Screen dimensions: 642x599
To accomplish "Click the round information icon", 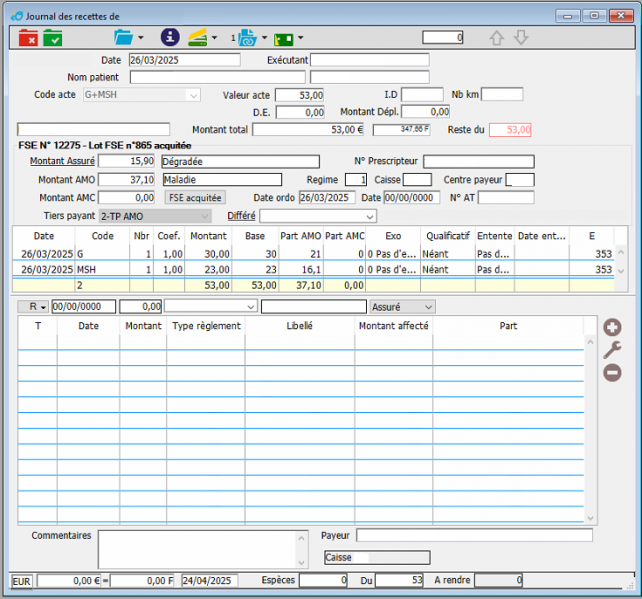I will tap(170, 38).
